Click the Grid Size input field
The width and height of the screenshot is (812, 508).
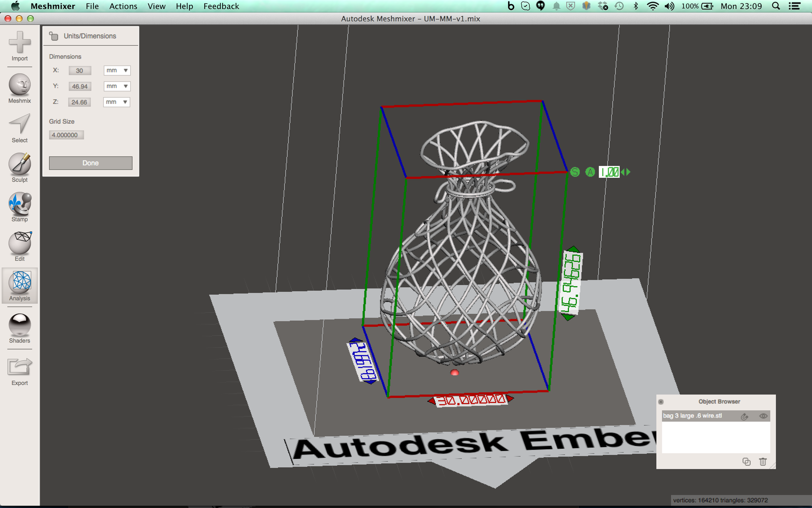coord(66,134)
